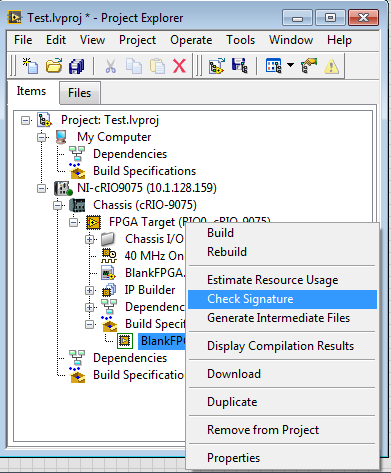Click the Copy toolbar icon
Viewport: 391px width, 473px height.
134,66
